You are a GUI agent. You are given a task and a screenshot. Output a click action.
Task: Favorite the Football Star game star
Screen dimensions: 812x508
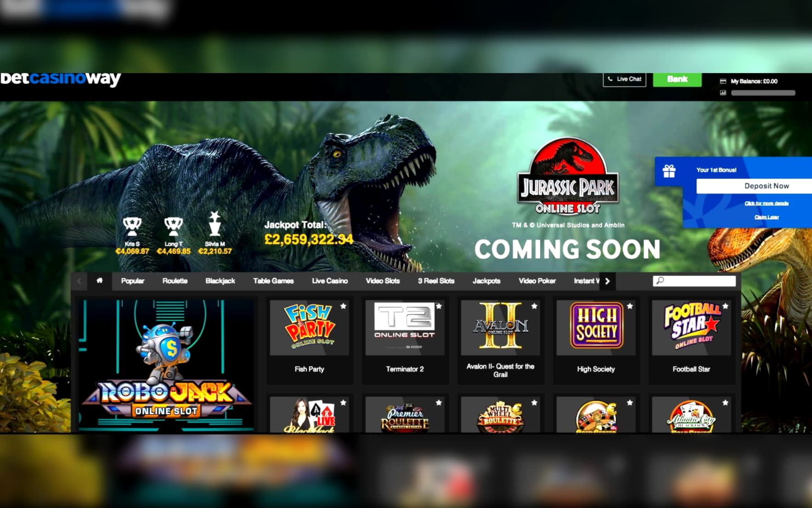[725, 306]
